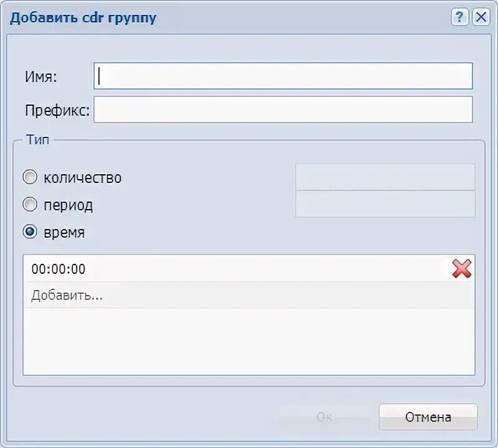Image resolution: width=498 pixels, height=448 pixels.
Task: Click the disabled field beside 'количество'
Action: click(x=385, y=177)
